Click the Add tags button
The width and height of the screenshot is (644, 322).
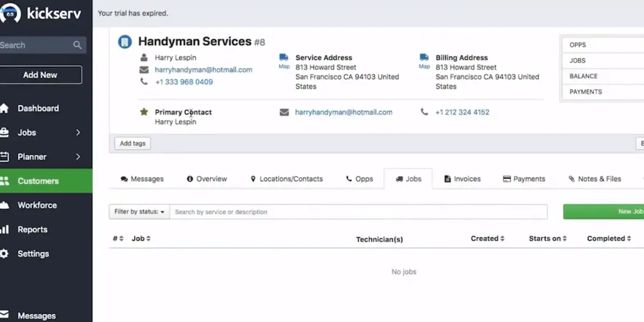pyautogui.click(x=133, y=143)
